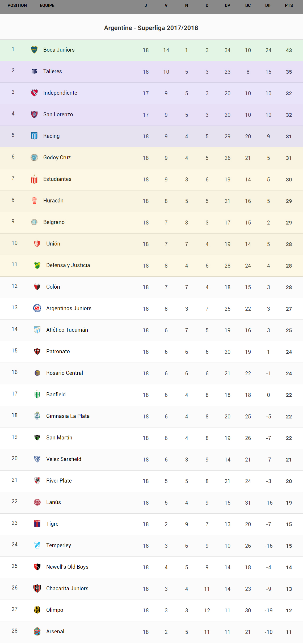Click the Defensa y Justicia crest

click(x=37, y=265)
